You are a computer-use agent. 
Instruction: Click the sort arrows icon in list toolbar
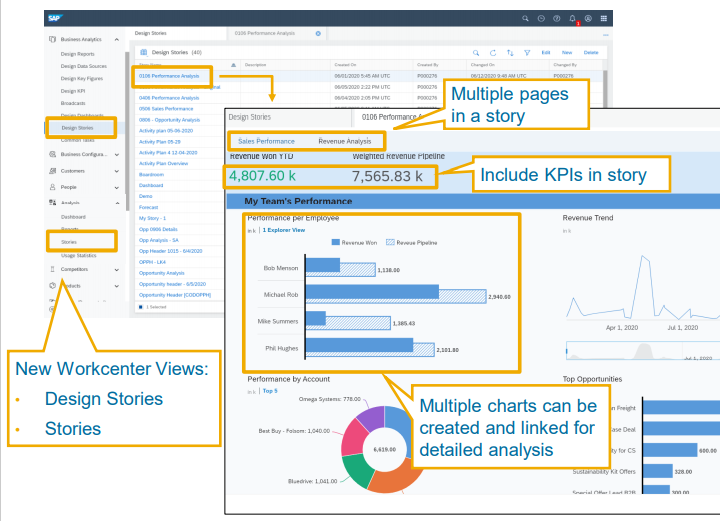coord(510,53)
